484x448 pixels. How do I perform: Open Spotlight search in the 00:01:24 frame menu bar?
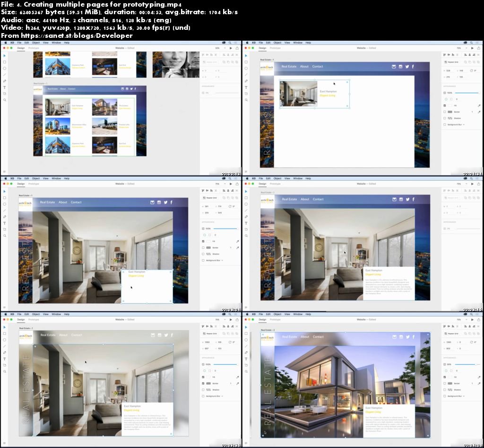point(471,43)
